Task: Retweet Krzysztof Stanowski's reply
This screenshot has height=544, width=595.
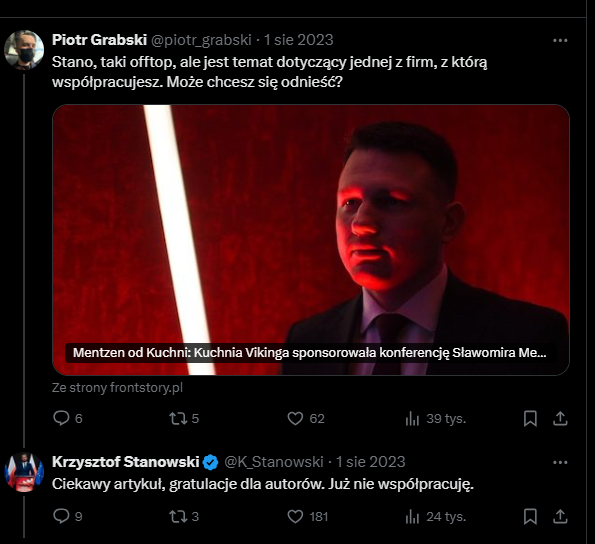Action: pyautogui.click(x=184, y=516)
